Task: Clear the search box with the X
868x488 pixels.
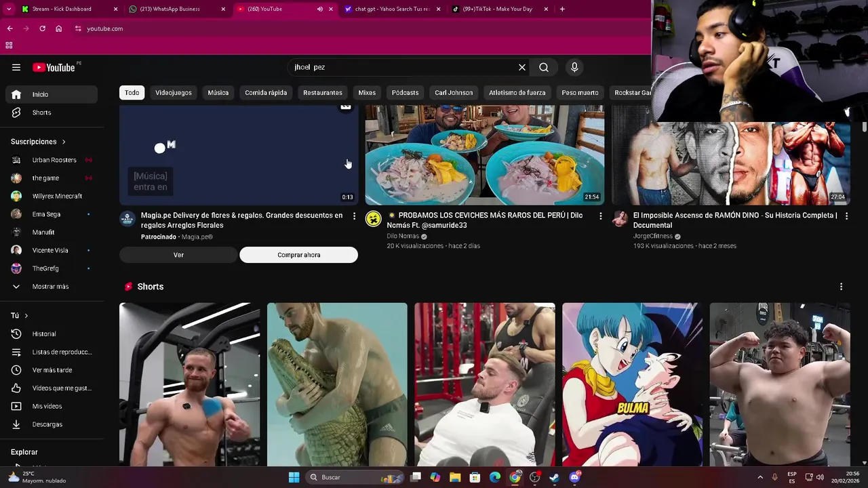Action: tap(522, 67)
